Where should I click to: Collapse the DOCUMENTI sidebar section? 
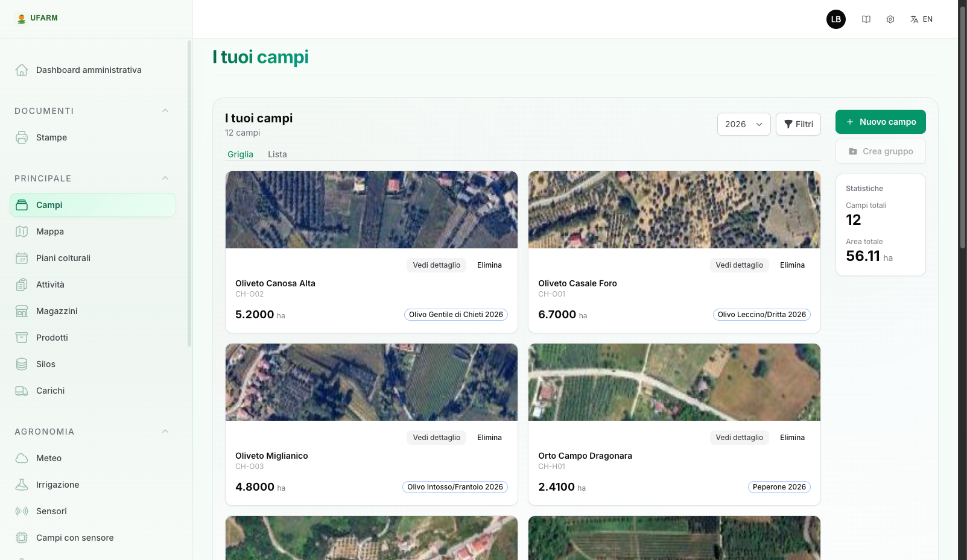[x=165, y=110]
